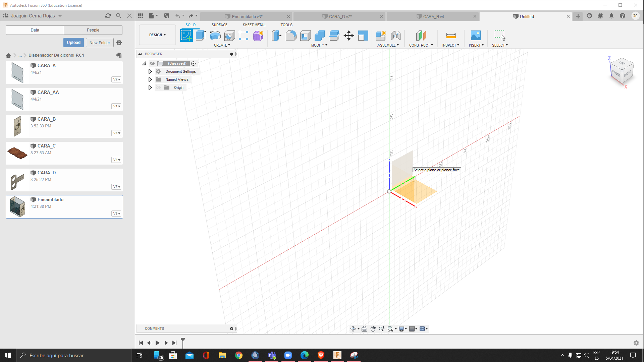Click the Offset Plane construct icon
The height and width of the screenshot is (362, 644).
[x=421, y=35]
